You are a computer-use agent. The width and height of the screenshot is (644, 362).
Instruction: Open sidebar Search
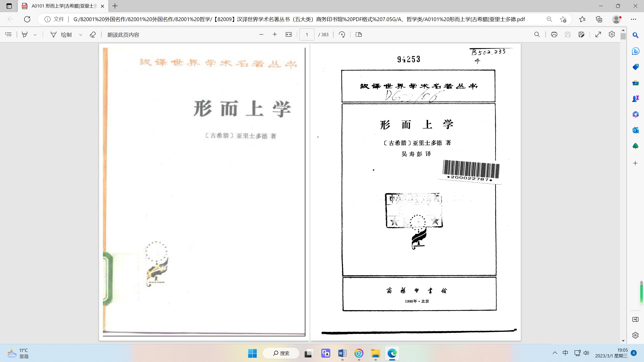[635, 35]
